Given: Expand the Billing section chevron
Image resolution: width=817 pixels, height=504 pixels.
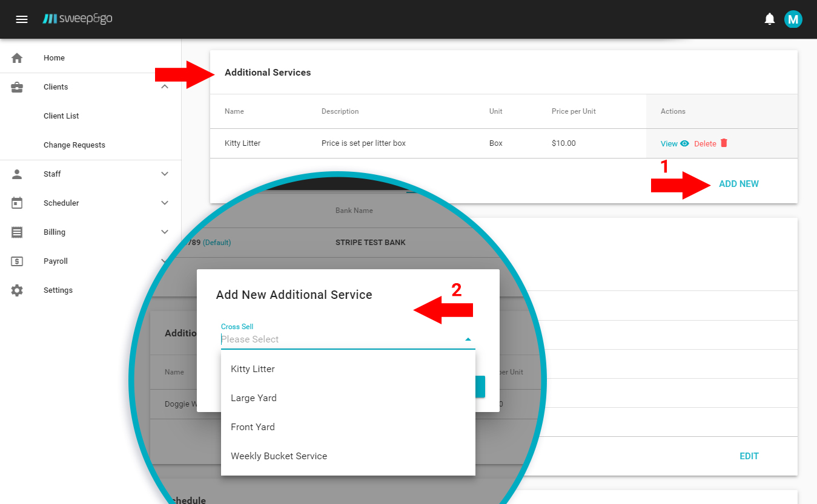Looking at the screenshot, I should coord(165,232).
